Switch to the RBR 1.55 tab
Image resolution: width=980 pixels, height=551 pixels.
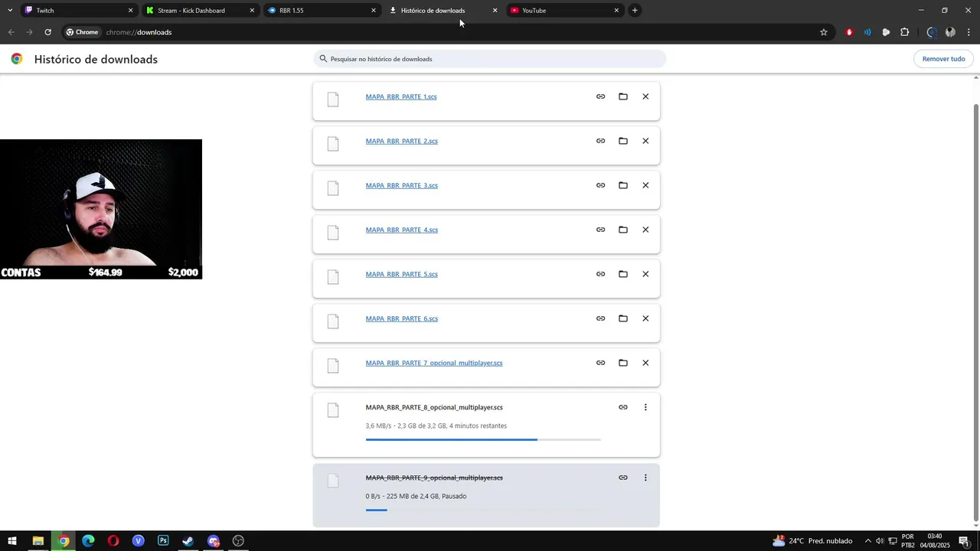(x=320, y=11)
